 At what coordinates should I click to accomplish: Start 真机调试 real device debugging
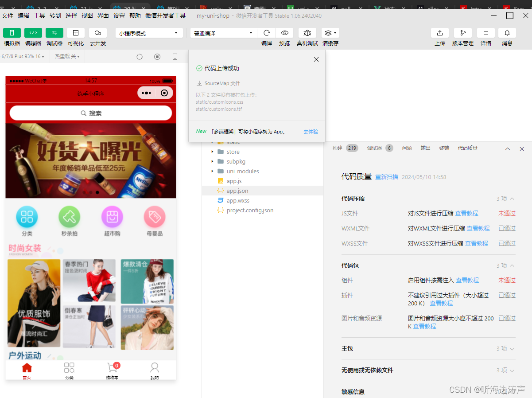click(x=307, y=32)
